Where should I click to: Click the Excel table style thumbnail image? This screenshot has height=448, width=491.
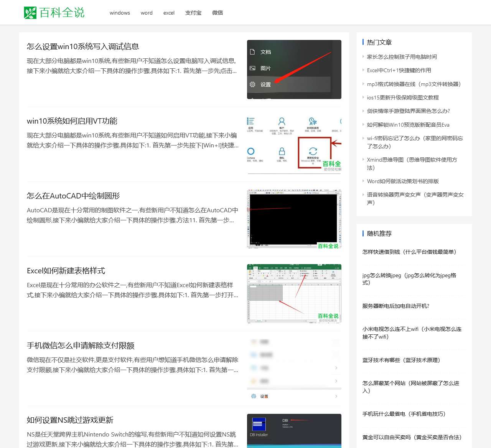tap(294, 293)
